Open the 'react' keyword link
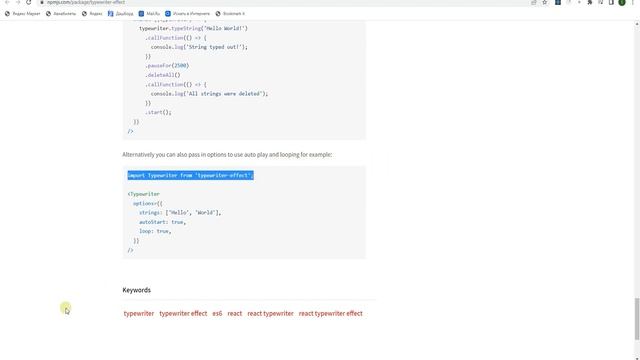640x360 pixels. coord(235,313)
